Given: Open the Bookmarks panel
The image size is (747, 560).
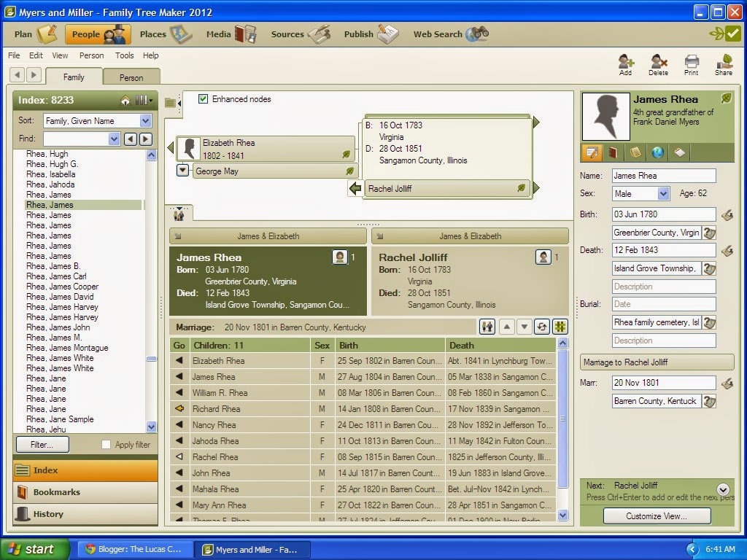Looking at the screenshot, I should pos(85,492).
